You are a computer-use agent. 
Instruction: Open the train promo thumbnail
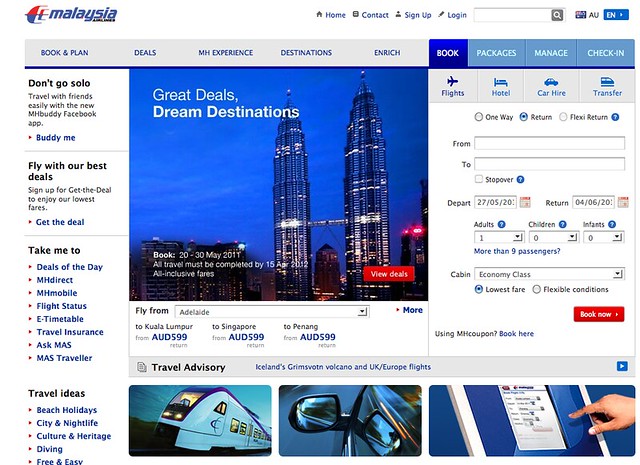click(200, 421)
